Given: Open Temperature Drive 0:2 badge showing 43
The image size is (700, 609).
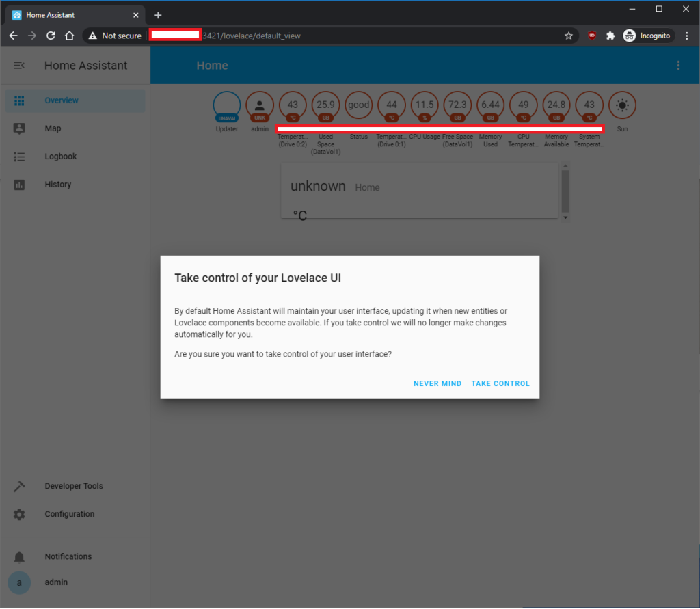Looking at the screenshot, I should [x=293, y=106].
